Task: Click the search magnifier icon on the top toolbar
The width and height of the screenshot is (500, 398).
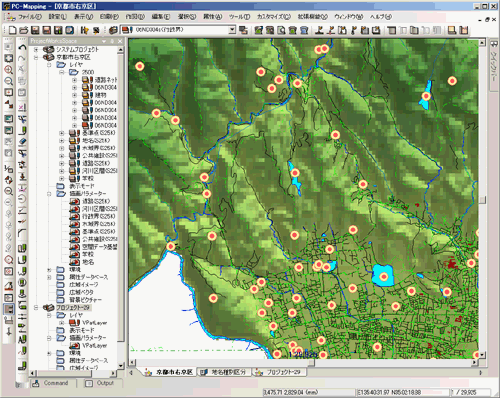Action: click(x=282, y=30)
